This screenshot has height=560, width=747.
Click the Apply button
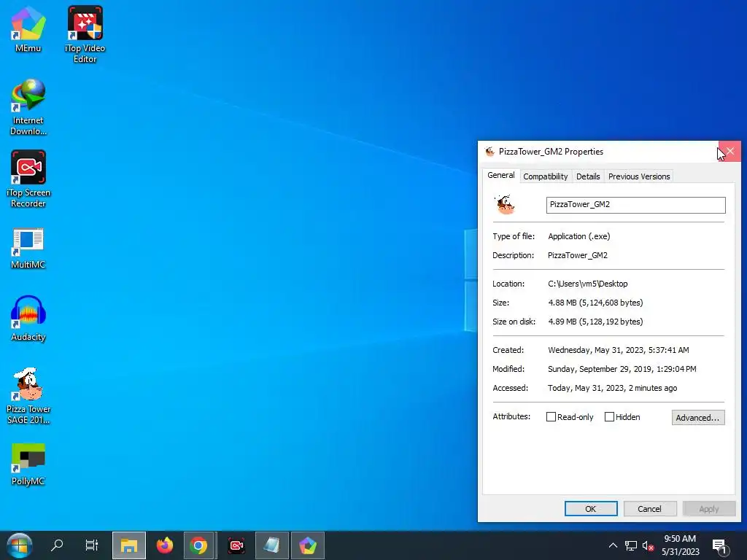coord(709,508)
